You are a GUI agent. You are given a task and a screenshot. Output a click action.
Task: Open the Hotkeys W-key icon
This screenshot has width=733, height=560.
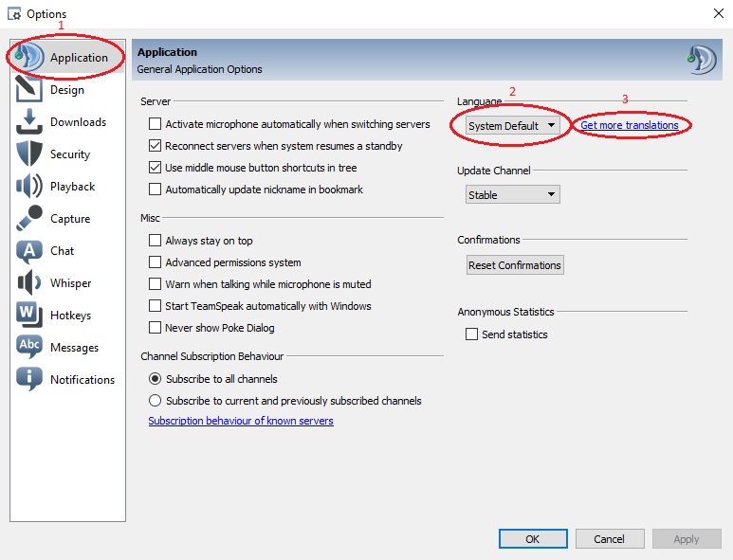[x=29, y=315]
